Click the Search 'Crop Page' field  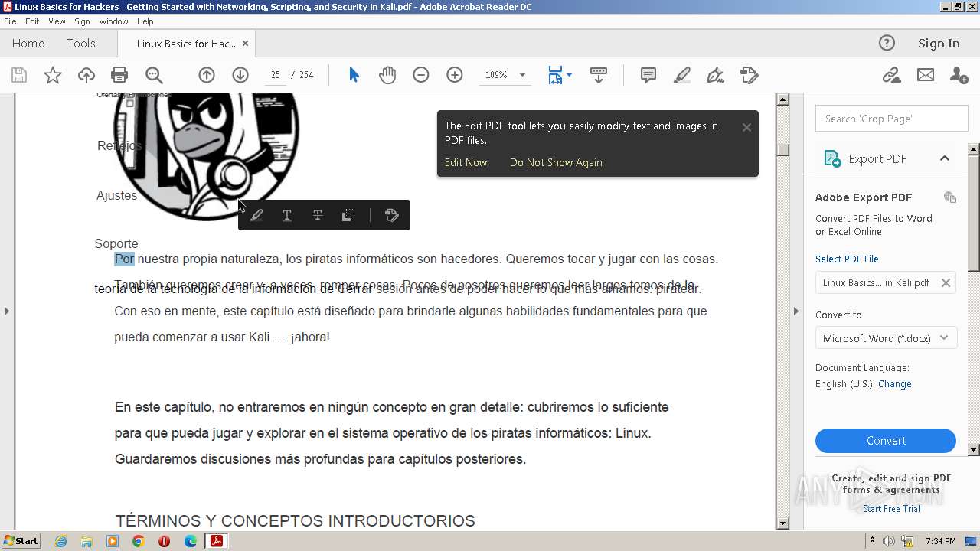892,119
